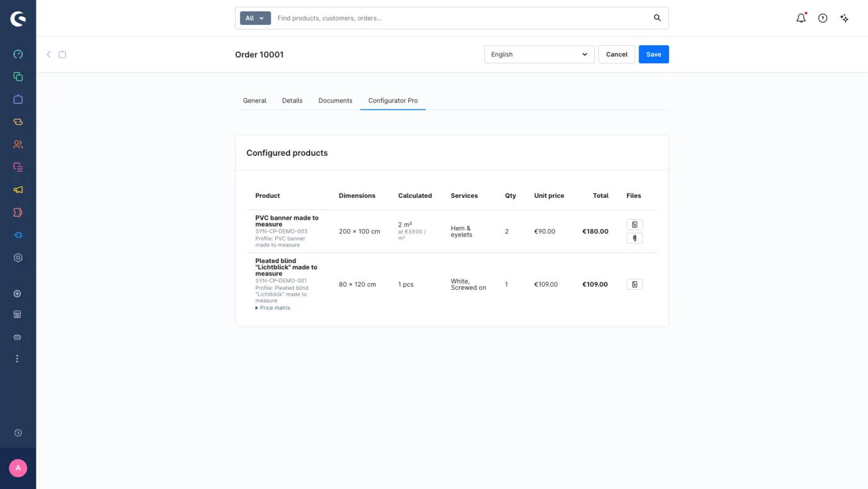This screenshot has width=868, height=489.
Task: Switch to the Details tab
Action: 293,101
